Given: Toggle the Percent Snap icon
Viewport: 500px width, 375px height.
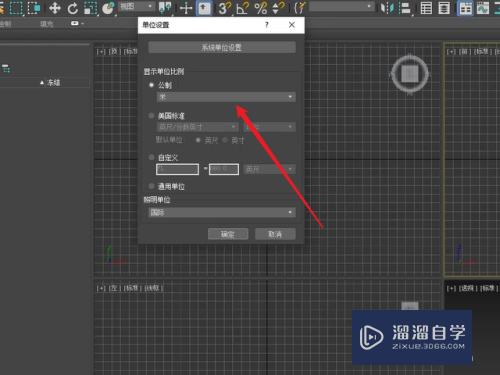Looking at the screenshot, I should click(x=260, y=8).
